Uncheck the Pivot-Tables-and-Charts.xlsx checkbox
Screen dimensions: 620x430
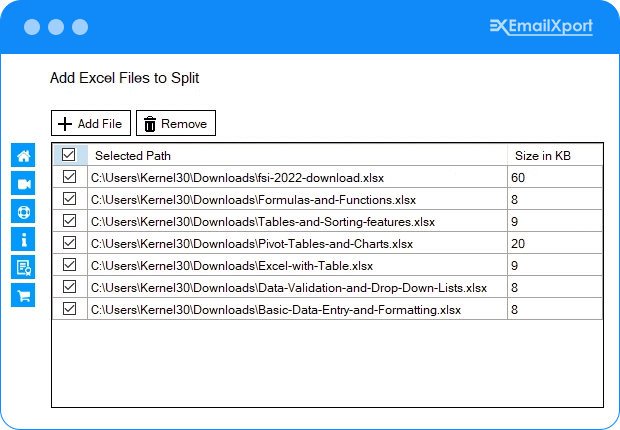click(x=70, y=242)
